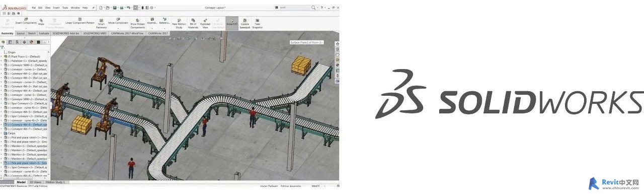Select Plant Floor<1> in feature tree
644x194 pixels.
23,57
